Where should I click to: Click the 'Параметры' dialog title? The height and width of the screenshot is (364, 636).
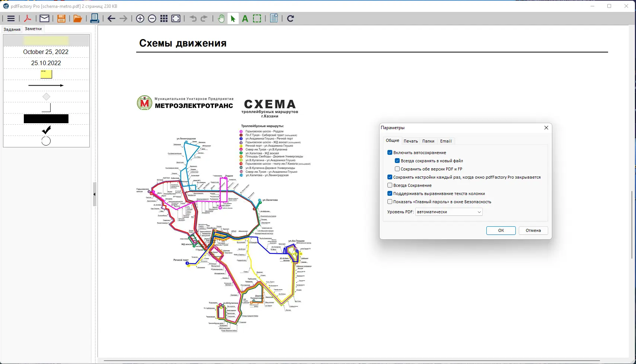[x=393, y=128]
